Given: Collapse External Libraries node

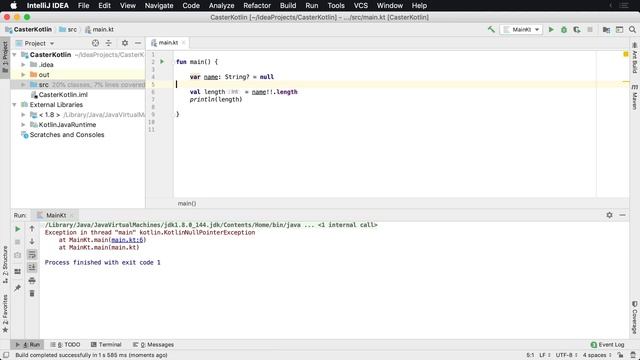Looking at the screenshot, I should tap(14, 104).
